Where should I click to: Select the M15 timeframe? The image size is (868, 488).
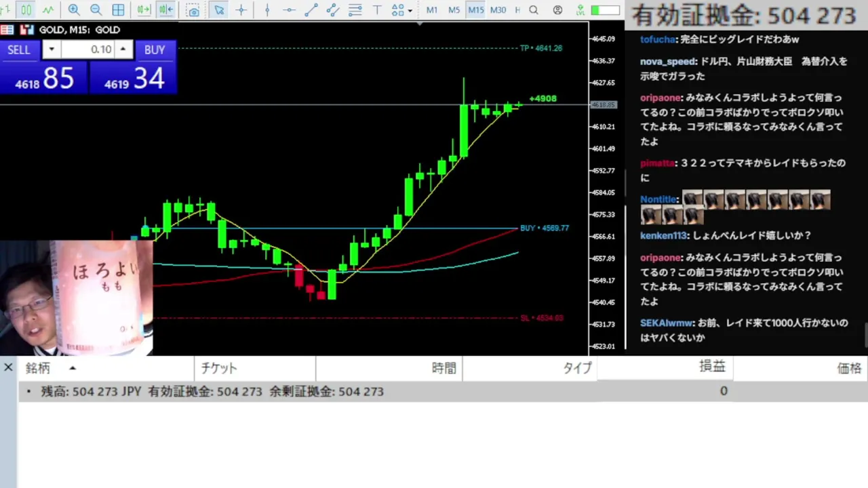coord(475,10)
